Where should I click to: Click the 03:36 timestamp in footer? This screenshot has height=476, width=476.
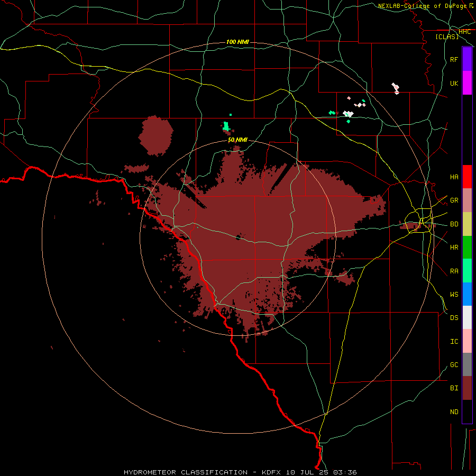345,472
